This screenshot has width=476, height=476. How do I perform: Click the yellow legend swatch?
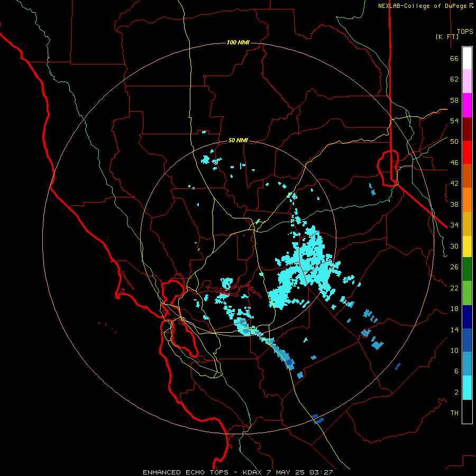467,246
